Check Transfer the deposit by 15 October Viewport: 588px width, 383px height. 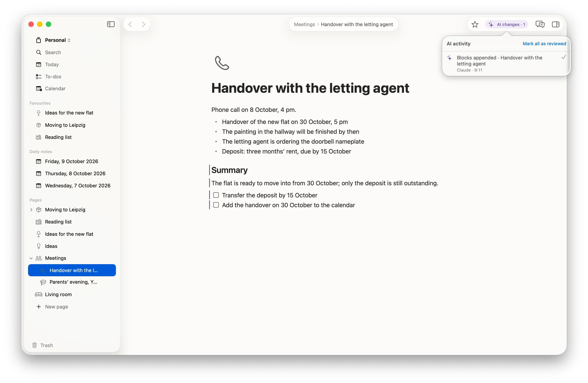(216, 195)
